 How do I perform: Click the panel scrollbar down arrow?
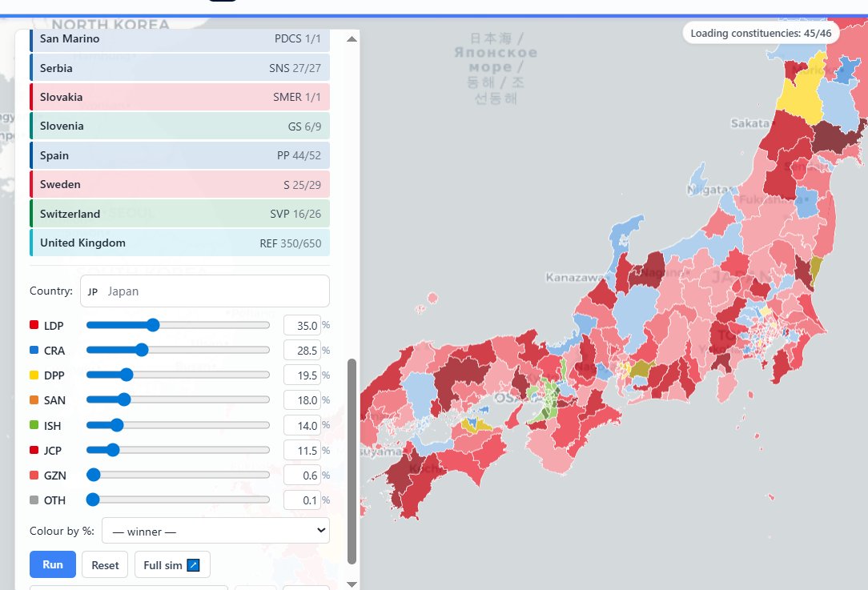click(352, 584)
